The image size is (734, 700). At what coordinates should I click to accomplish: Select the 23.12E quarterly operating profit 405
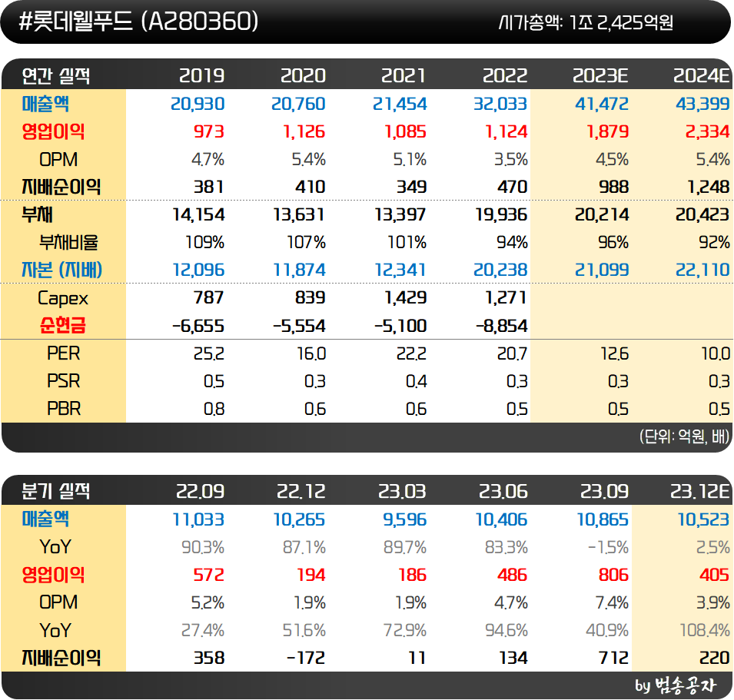tap(714, 575)
